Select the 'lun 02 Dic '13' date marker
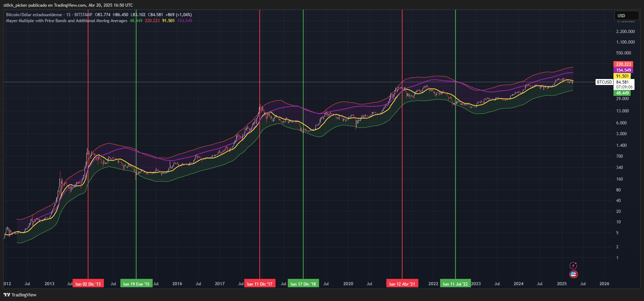 [88, 284]
